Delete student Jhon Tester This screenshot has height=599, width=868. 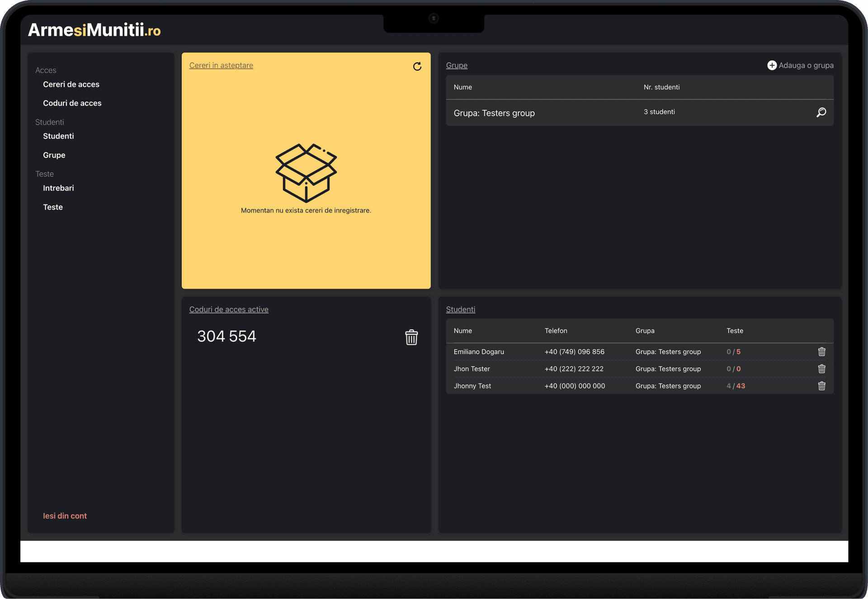[x=821, y=369]
